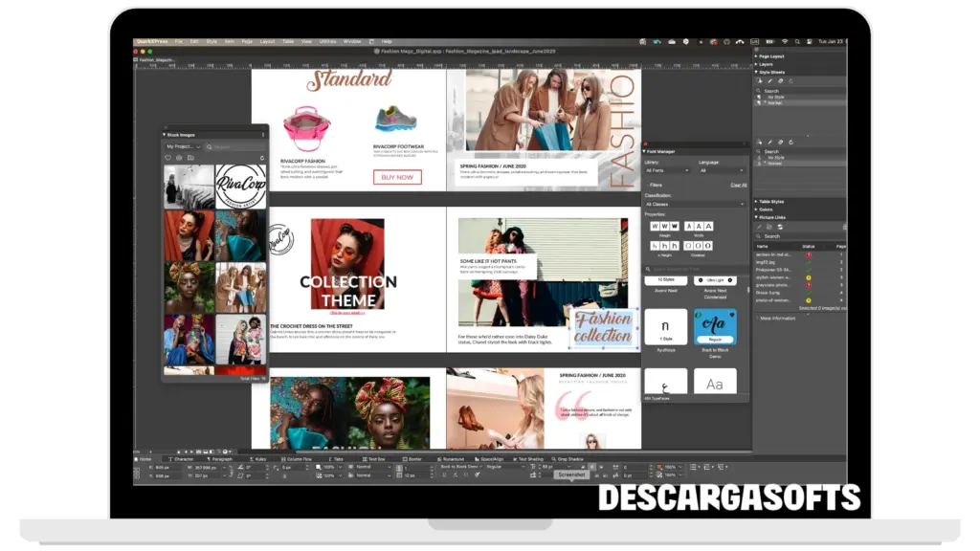
Task: Expand the Table Styles panel
Action: pyautogui.click(x=770, y=202)
